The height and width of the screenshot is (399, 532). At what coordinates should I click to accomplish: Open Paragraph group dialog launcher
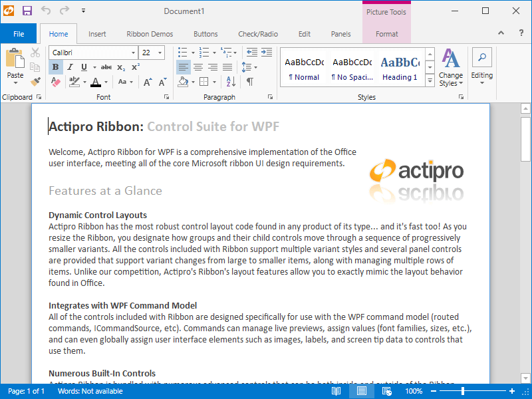[270, 97]
